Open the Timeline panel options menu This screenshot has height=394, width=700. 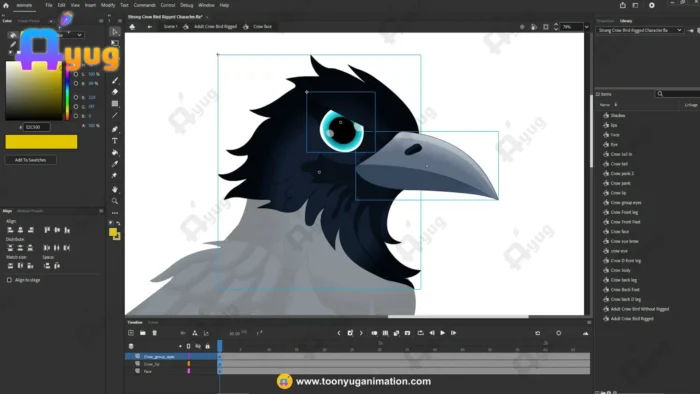coord(589,322)
